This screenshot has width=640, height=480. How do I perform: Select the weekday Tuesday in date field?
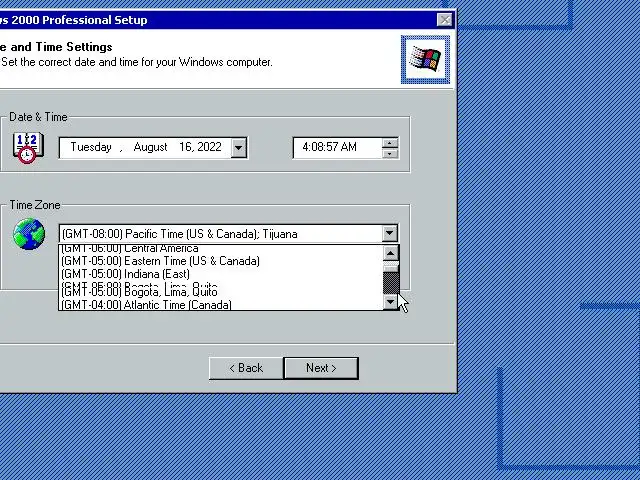[91, 147]
